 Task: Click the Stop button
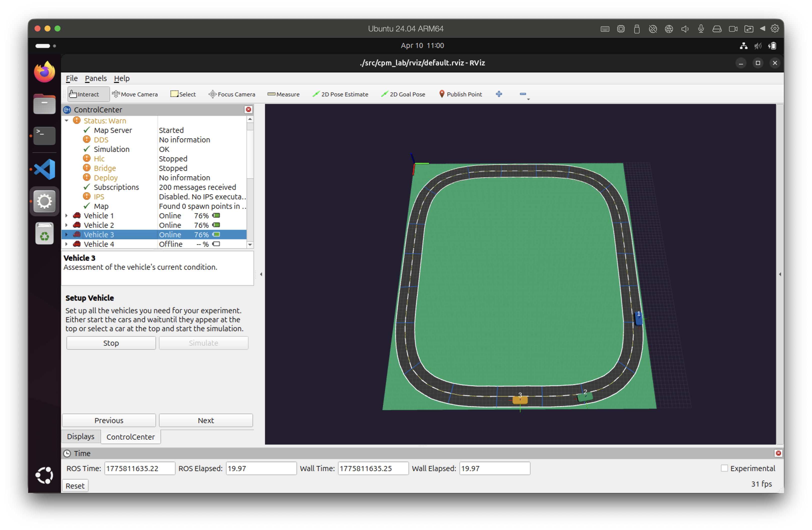coord(111,343)
